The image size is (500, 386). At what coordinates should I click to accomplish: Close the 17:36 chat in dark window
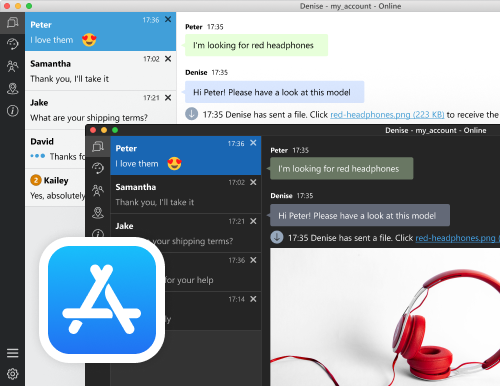(253, 260)
